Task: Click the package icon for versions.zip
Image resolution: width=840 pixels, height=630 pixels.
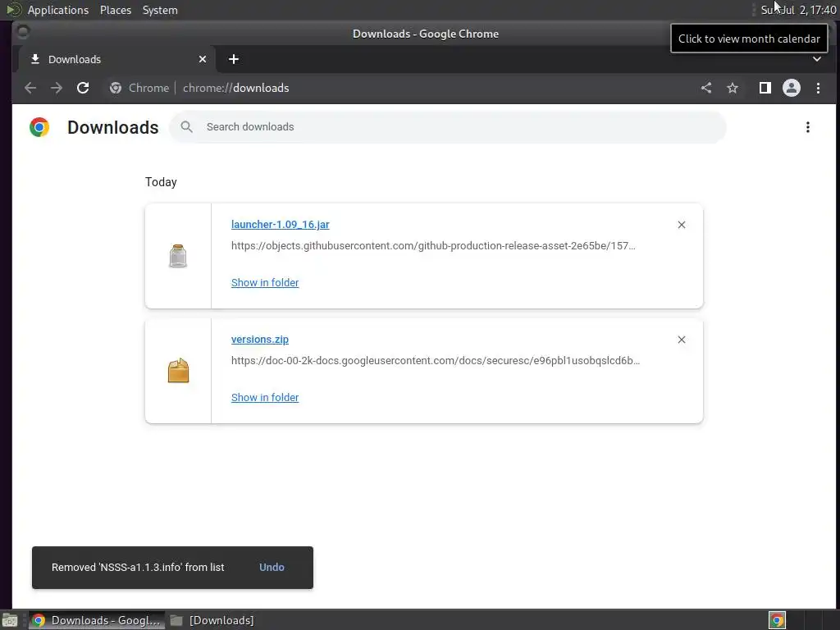Action: point(178,371)
